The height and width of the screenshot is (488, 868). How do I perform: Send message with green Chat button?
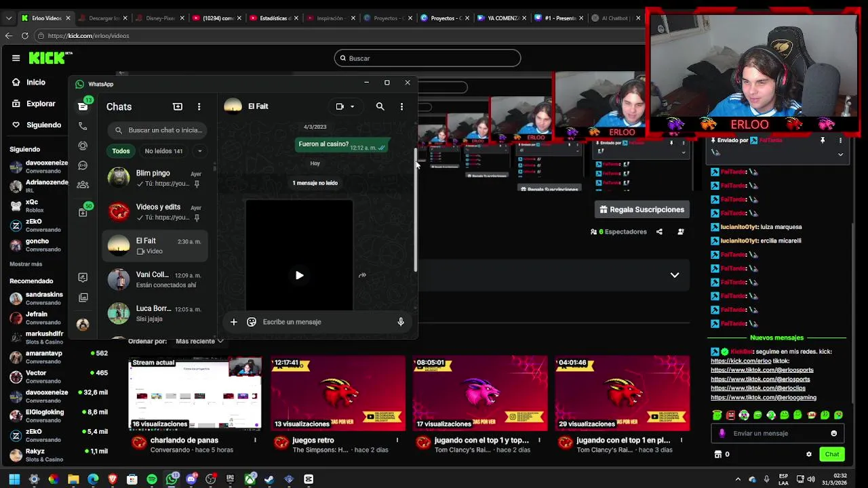click(x=832, y=454)
